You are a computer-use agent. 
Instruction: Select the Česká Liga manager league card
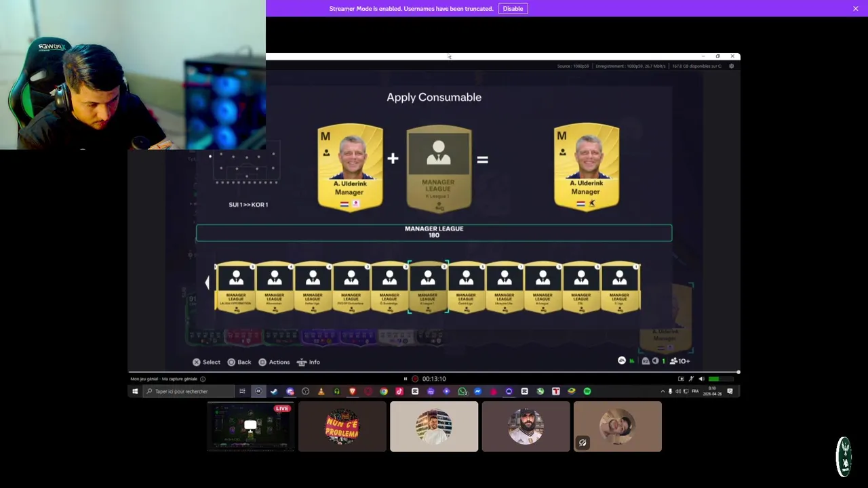coord(466,287)
